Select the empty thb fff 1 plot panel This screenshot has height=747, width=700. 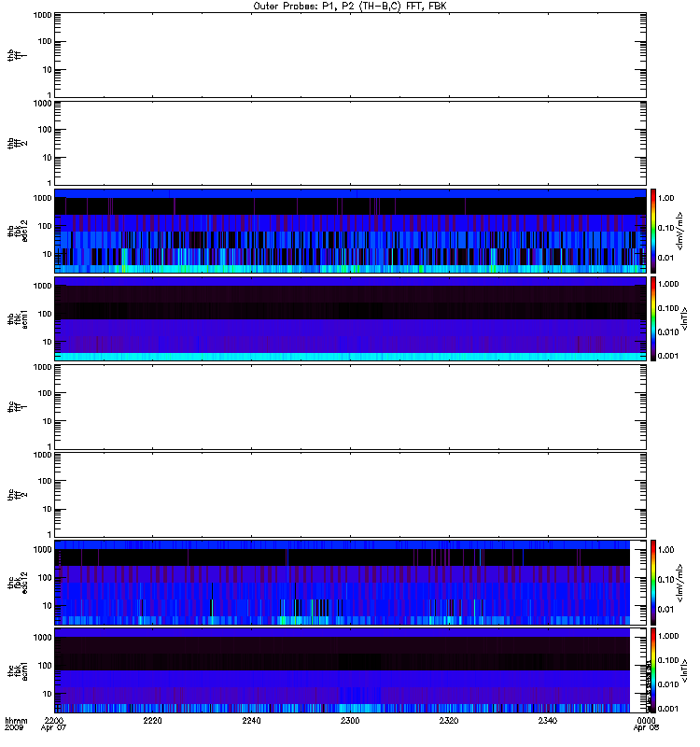(350, 55)
